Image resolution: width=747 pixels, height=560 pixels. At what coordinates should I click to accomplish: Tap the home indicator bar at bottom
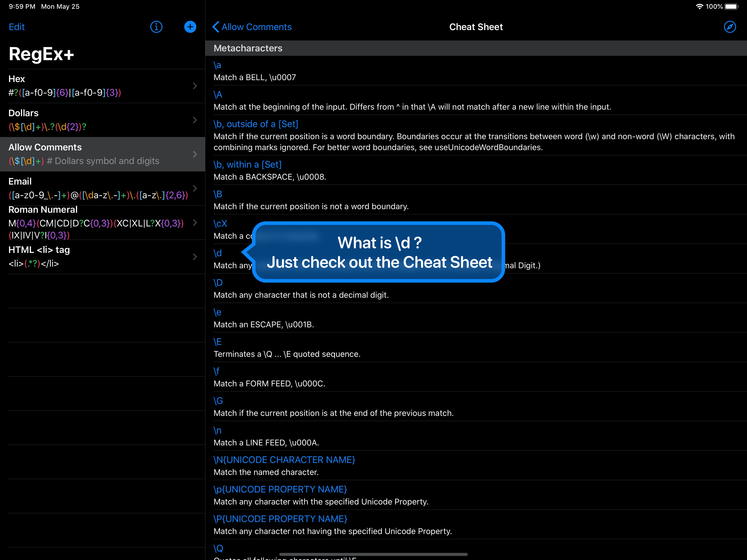(x=373, y=554)
